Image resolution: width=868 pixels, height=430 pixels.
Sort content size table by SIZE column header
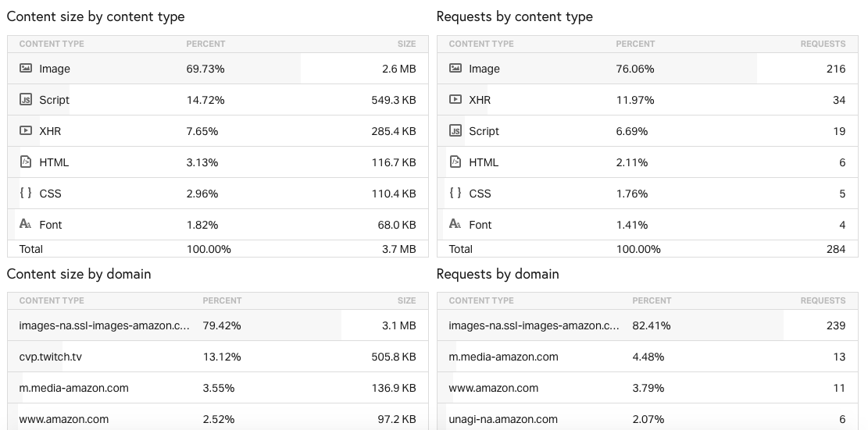(x=406, y=44)
